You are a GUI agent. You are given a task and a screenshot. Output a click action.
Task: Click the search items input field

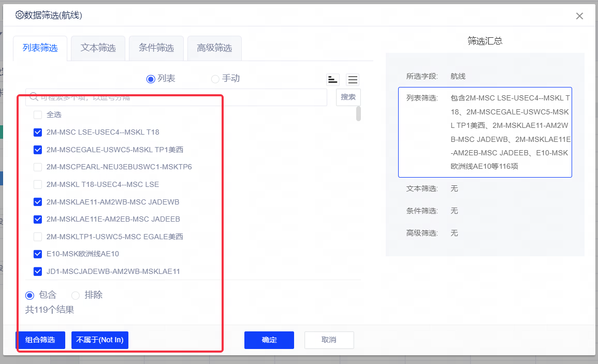(176, 97)
